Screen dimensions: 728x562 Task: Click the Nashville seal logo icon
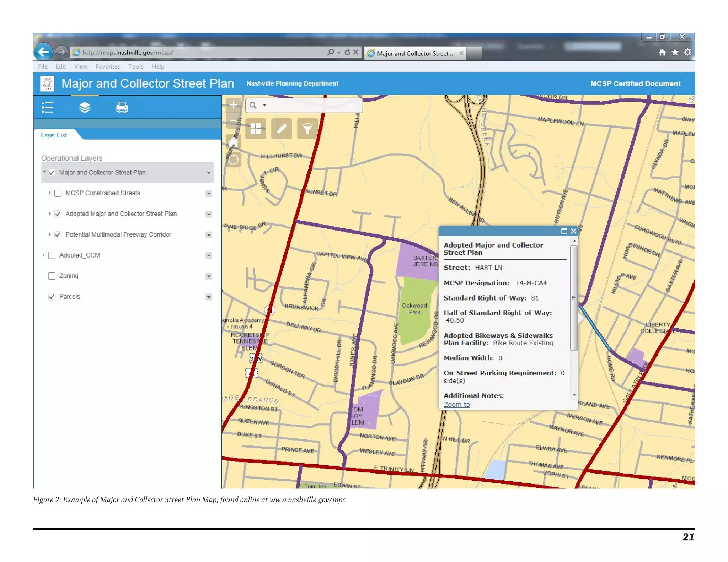47,83
